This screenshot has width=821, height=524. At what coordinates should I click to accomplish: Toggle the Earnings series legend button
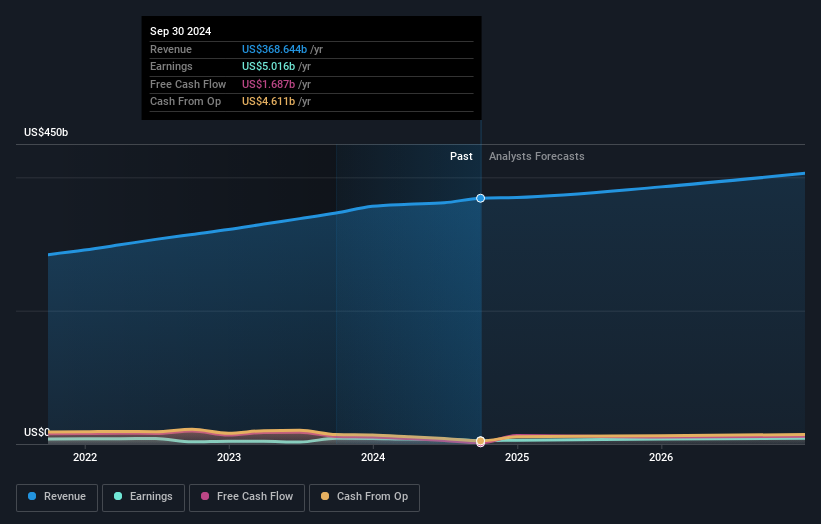click(x=143, y=497)
